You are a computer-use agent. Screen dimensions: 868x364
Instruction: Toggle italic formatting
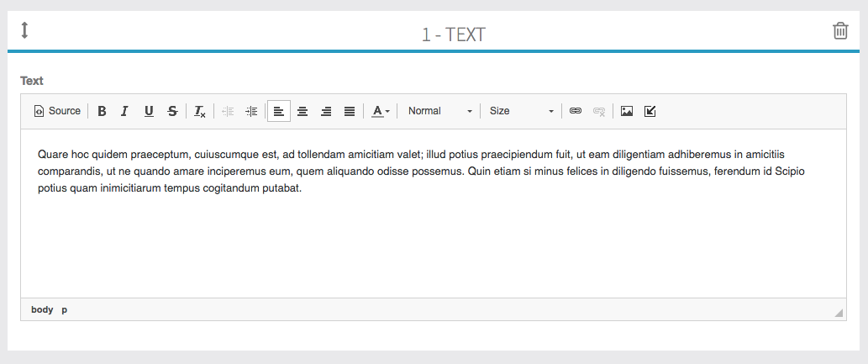coord(124,111)
